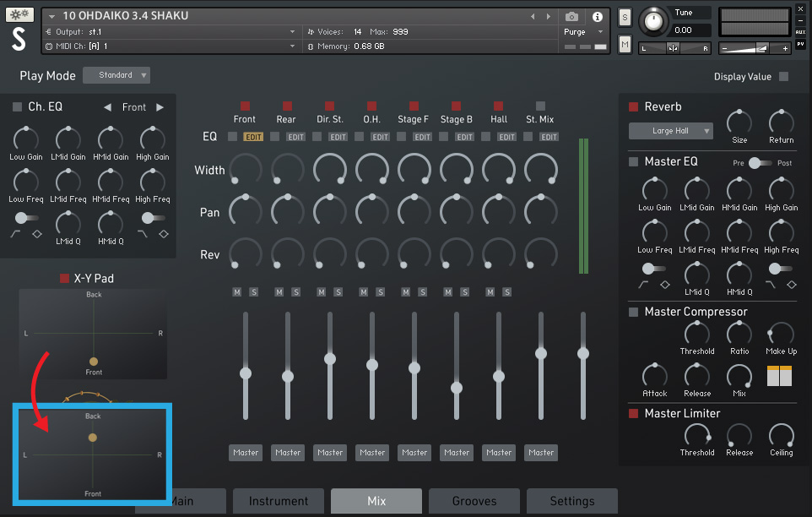Select next channel in Ch. EQ
This screenshot has width=812, height=517.
(x=160, y=107)
